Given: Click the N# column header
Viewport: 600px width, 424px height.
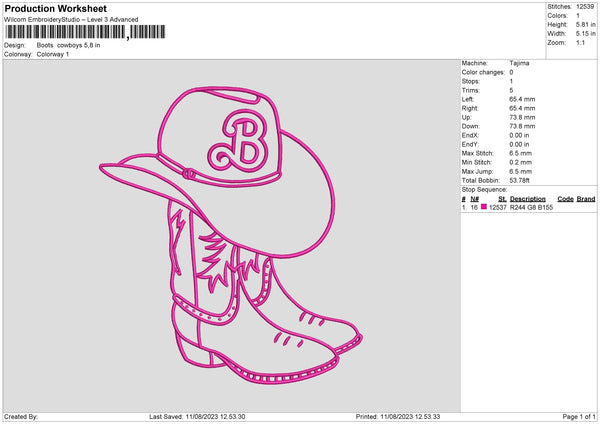Looking at the screenshot, I should (474, 199).
